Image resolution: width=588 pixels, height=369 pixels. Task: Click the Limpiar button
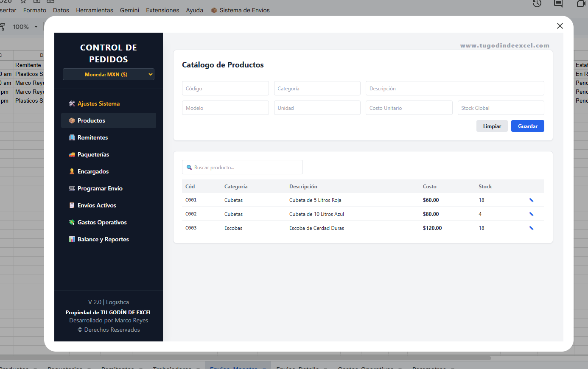492,126
